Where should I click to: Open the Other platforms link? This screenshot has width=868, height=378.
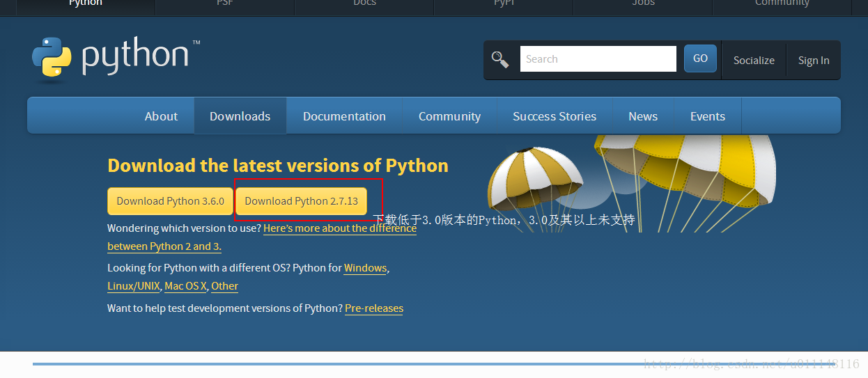point(224,286)
